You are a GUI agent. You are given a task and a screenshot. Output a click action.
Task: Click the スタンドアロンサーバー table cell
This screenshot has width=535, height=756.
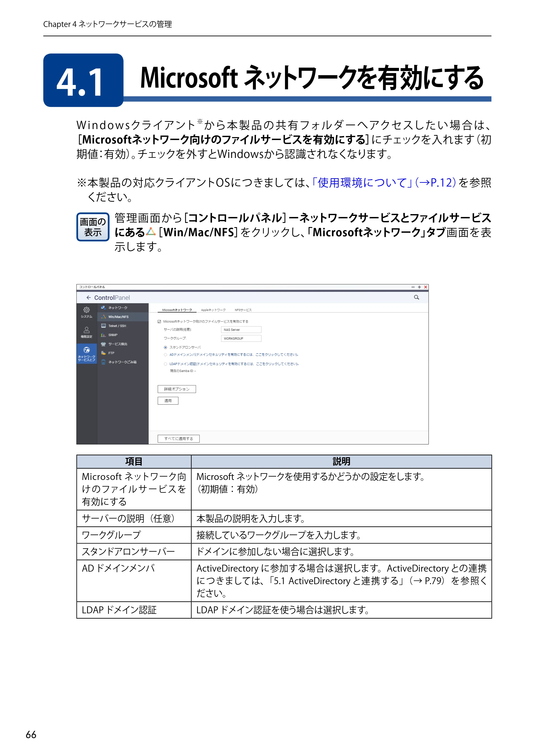pos(134,552)
